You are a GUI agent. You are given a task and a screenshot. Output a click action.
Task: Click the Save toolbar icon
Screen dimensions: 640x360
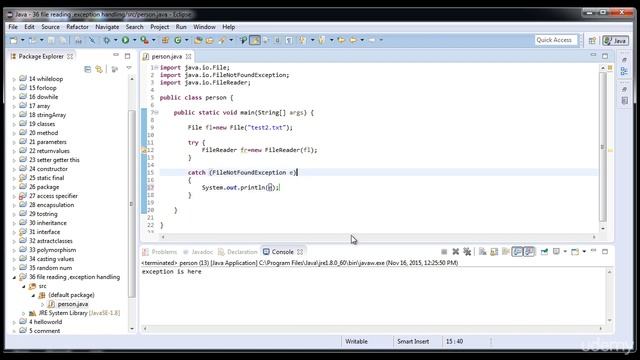[x=51, y=40]
